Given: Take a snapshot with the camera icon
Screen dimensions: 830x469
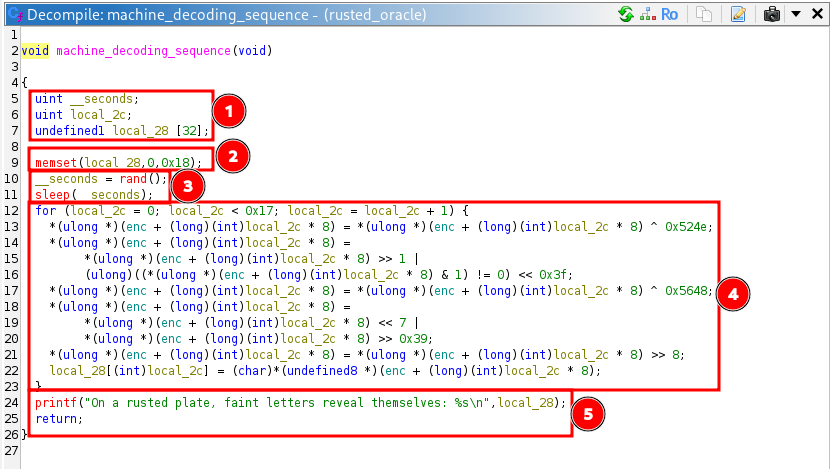Looking at the screenshot, I should tap(772, 14).
